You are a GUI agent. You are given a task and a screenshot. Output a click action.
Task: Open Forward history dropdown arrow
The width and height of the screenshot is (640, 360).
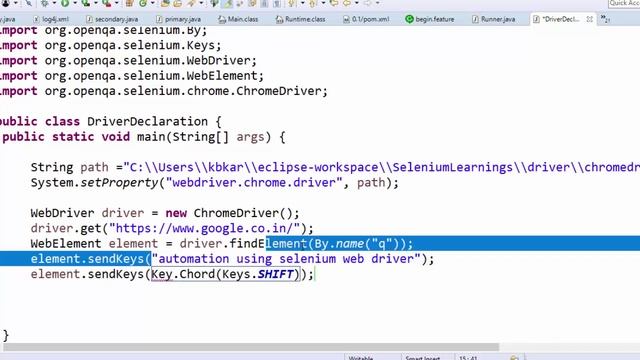coord(357,3)
